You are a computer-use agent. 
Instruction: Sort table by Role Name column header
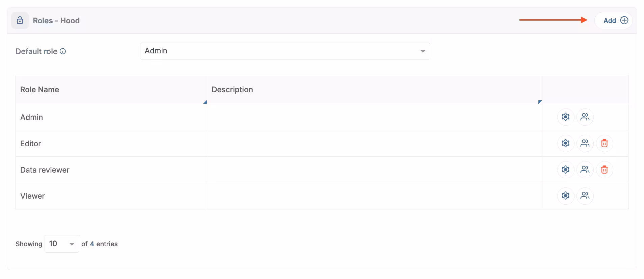(39, 90)
